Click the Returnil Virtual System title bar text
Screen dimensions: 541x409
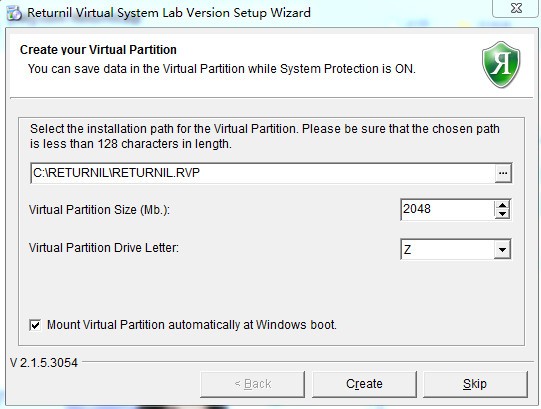(x=169, y=13)
